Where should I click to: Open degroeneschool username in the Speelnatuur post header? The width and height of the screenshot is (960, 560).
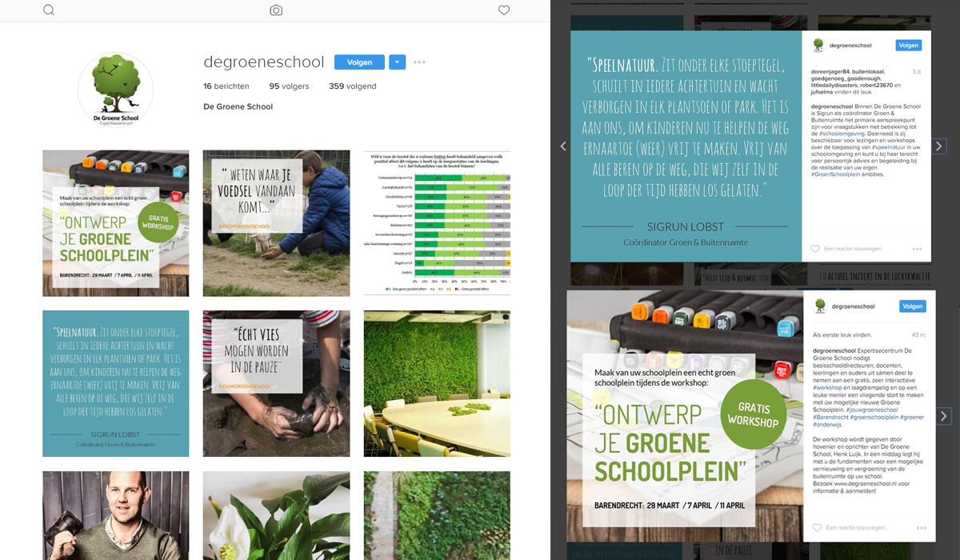coord(851,46)
